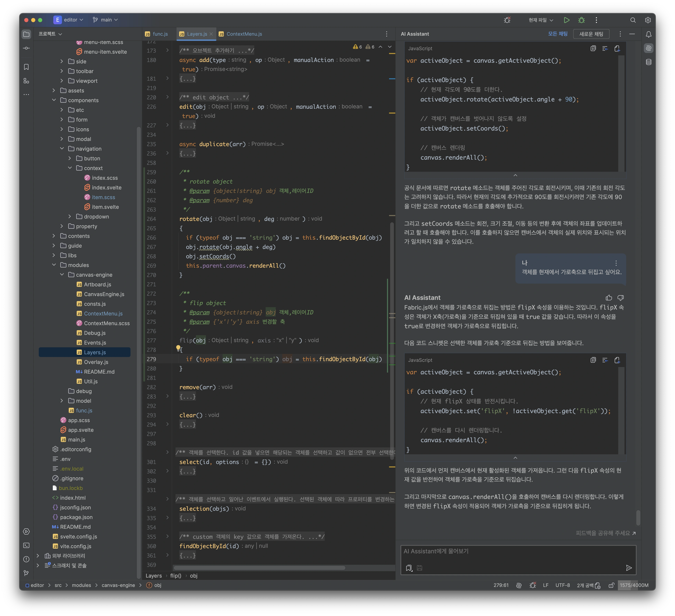Toggle read-only lock icon in status bar
The height and width of the screenshot is (616, 675).
point(611,585)
